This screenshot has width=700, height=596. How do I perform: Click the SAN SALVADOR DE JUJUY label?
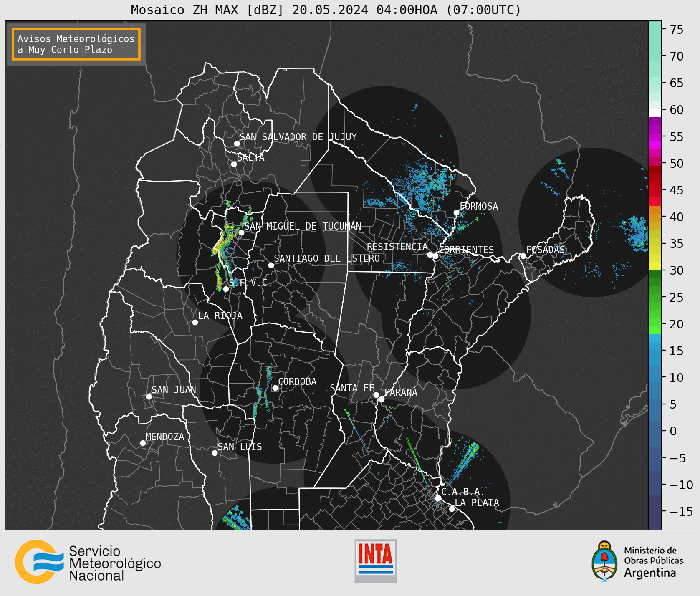pos(298,137)
